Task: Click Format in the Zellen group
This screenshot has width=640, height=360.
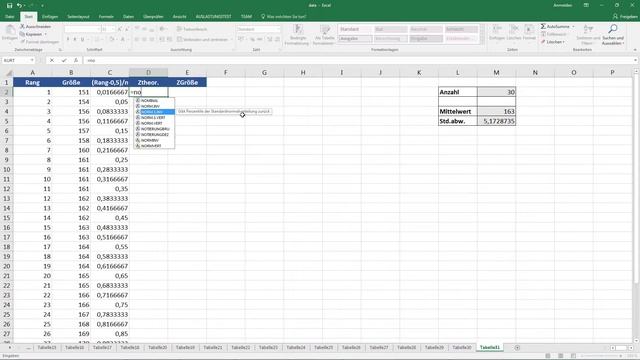Action: [529, 33]
